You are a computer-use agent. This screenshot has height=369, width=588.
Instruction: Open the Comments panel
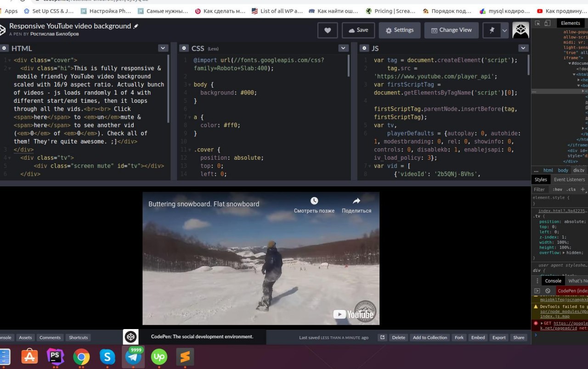(50, 337)
